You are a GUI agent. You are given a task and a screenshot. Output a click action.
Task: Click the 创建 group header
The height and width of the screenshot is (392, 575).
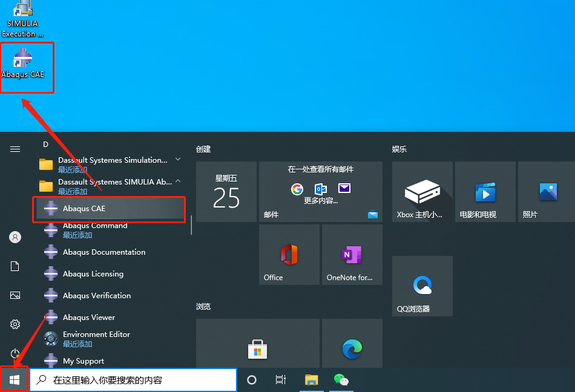[203, 149]
